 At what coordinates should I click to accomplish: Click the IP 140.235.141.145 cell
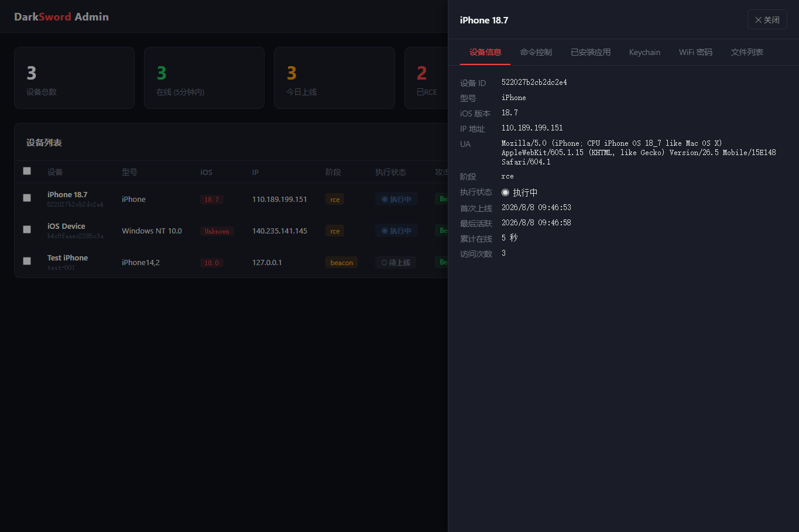tap(280, 231)
